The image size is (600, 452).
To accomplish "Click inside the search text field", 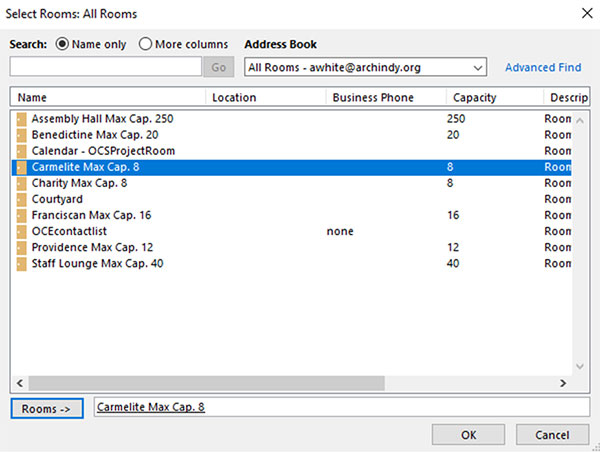I will point(106,67).
